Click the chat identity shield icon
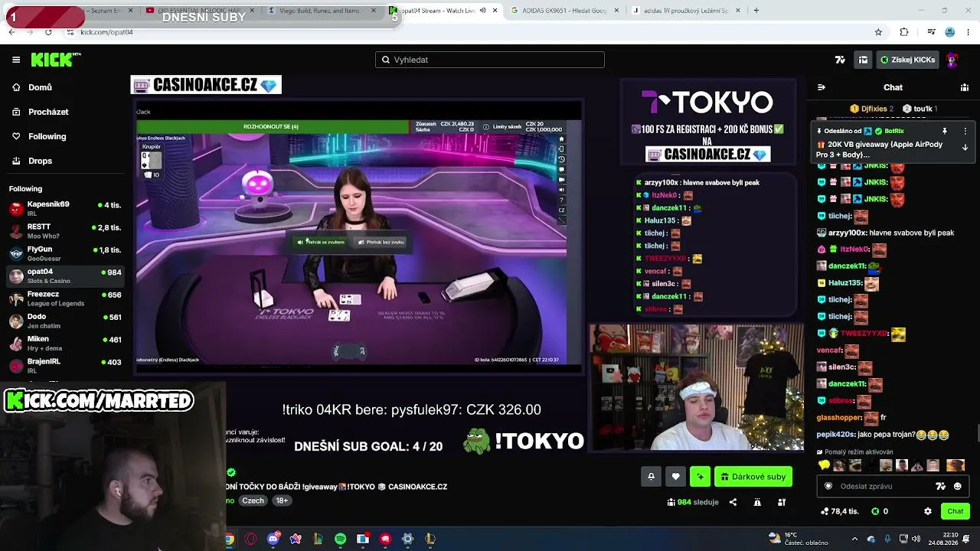Viewport: 980px width, 551px height. point(828,486)
